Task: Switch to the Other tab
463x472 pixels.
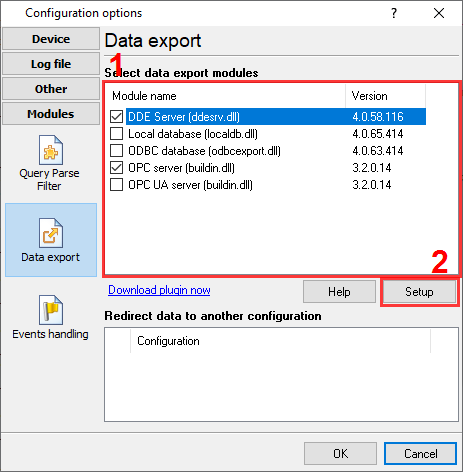Action: click(51, 89)
